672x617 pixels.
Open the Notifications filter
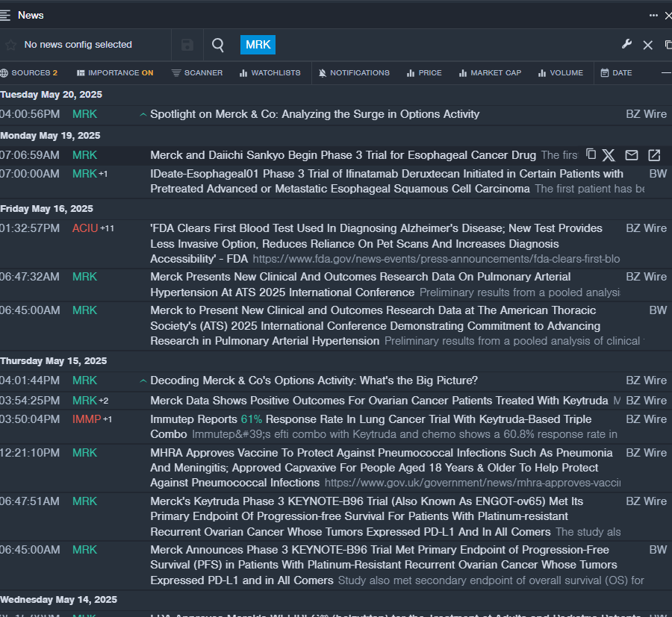[354, 73]
